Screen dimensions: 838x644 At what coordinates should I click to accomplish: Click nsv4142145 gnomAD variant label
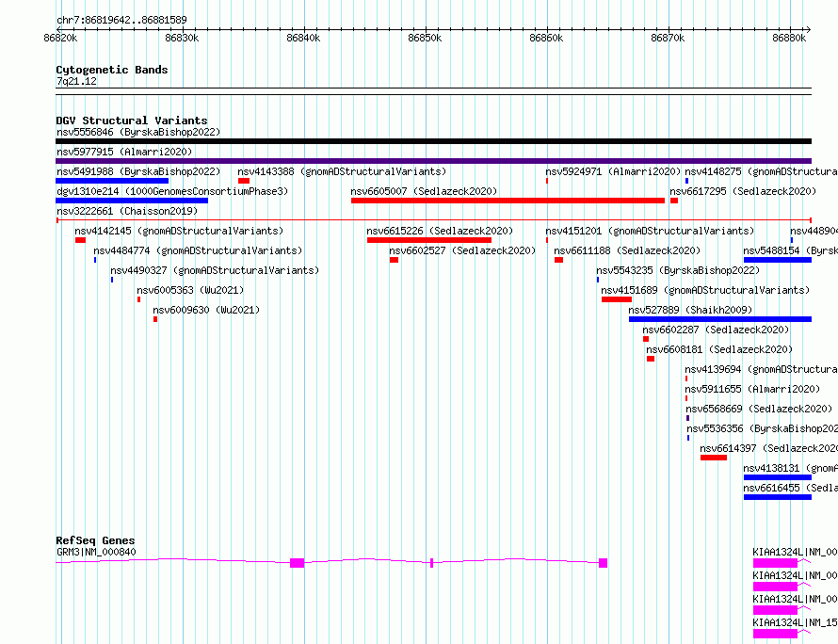[x=179, y=231]
